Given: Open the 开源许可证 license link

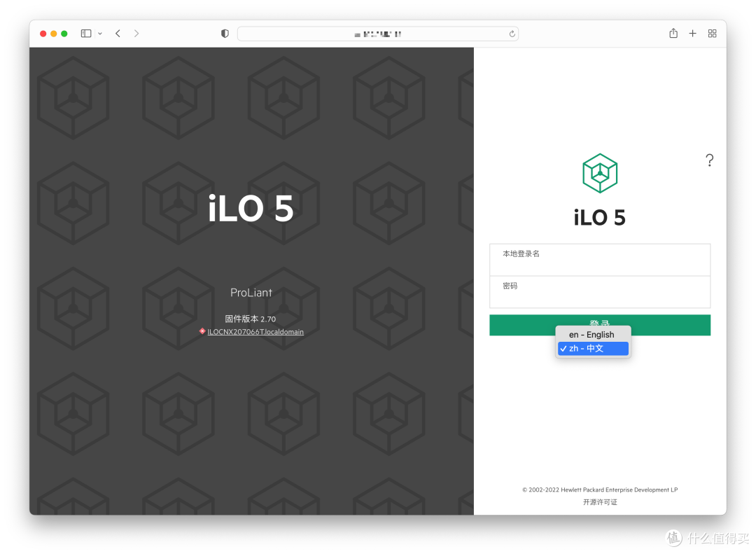Looking at the screenshot, I should click(x=600, y=502).
